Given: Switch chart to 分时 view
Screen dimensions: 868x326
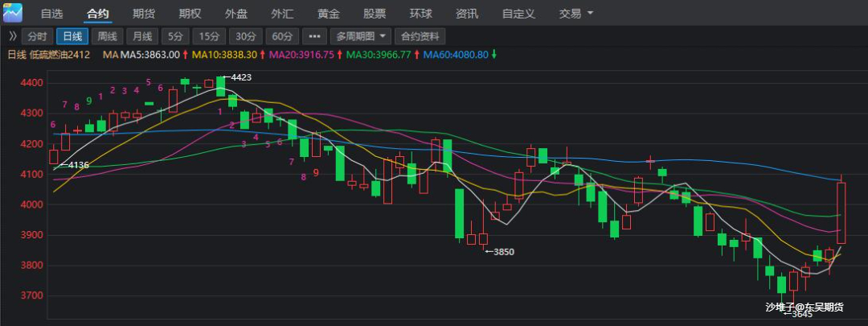Looking at the screenshot, I should click(38, 36).
